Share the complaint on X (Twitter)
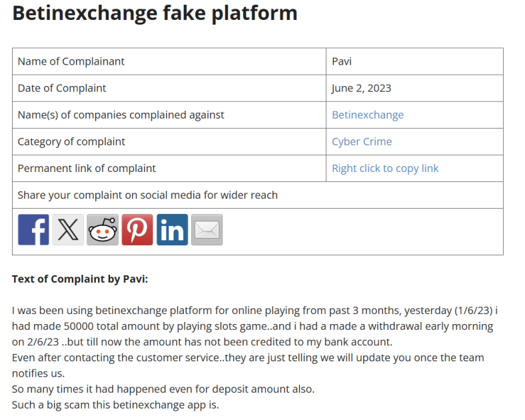The height and width of the screenshot is (420, 525). pyautogui.click(x=68, y=230)
